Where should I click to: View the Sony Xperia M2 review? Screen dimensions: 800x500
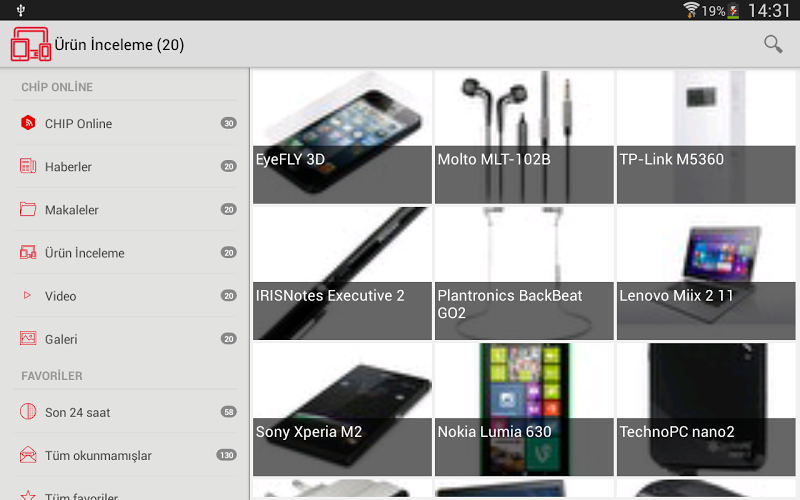pos(342,410)
